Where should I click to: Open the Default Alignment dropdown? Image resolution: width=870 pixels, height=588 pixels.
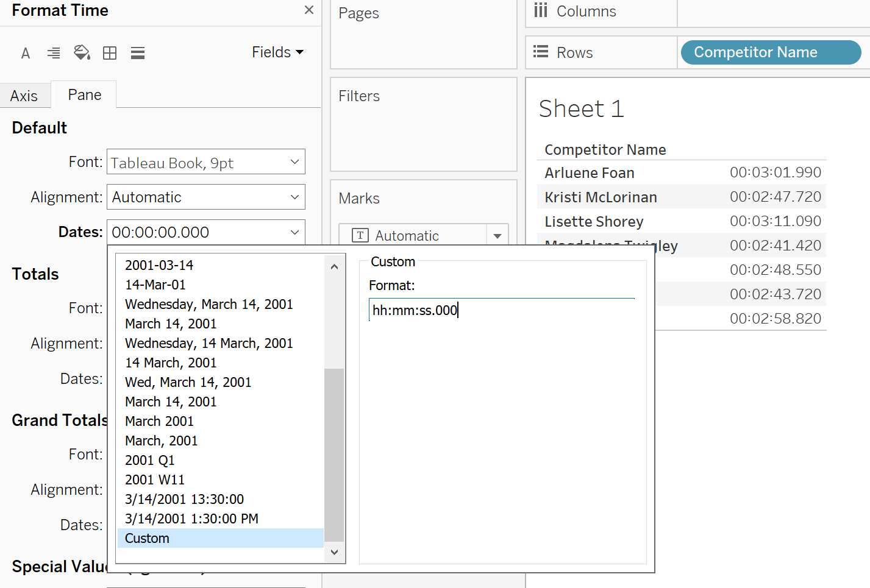206,197
